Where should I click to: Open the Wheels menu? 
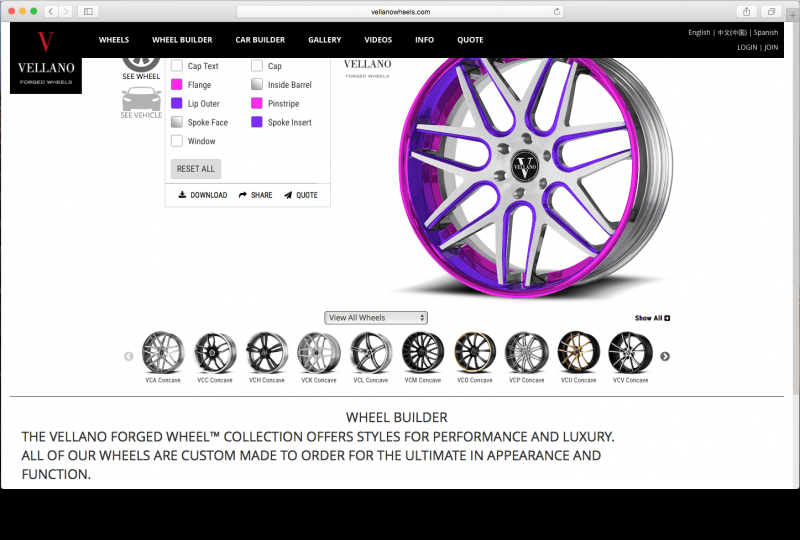(114, 40)
